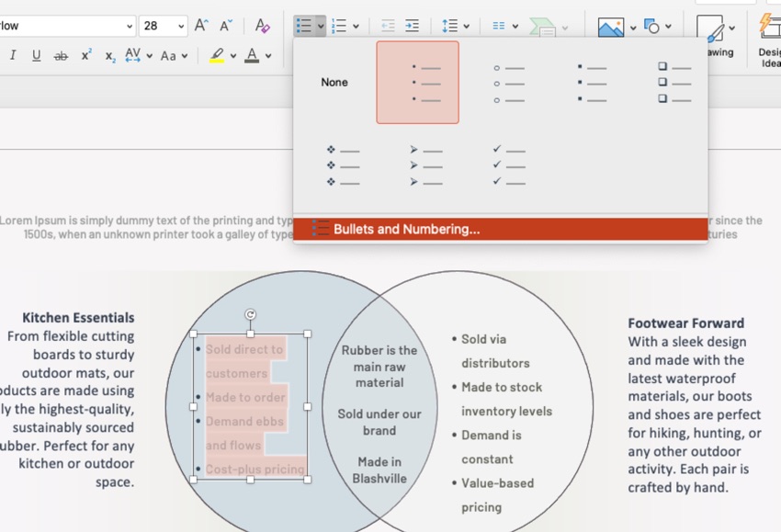781x532 pixels.
Task: Toggle italic formatting
Action: (x=12, y=55)
